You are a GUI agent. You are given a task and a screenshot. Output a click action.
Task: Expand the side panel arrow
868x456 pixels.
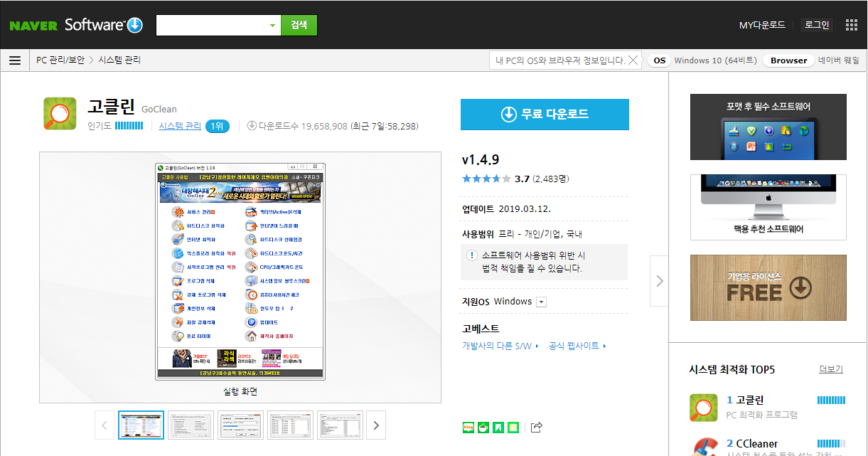click(x=660, y=281)
